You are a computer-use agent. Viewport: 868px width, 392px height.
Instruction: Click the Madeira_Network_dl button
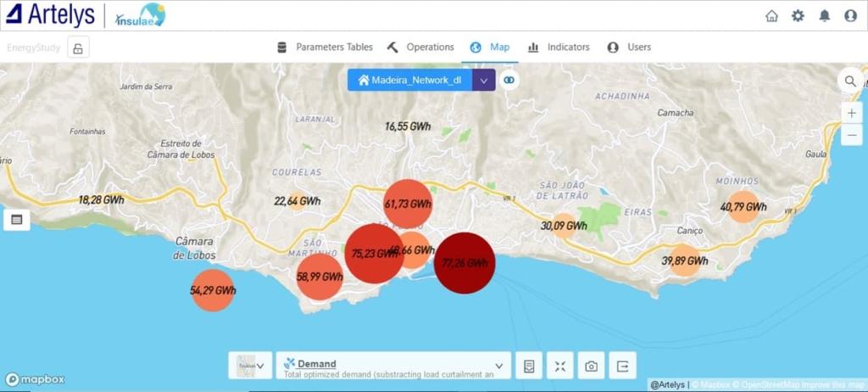click(409, 80)
